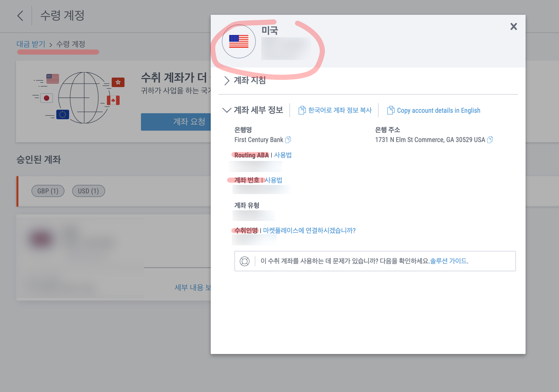Click the US flag icon in panel header
This screenshot has height=392, width=559.
[239, 41]
